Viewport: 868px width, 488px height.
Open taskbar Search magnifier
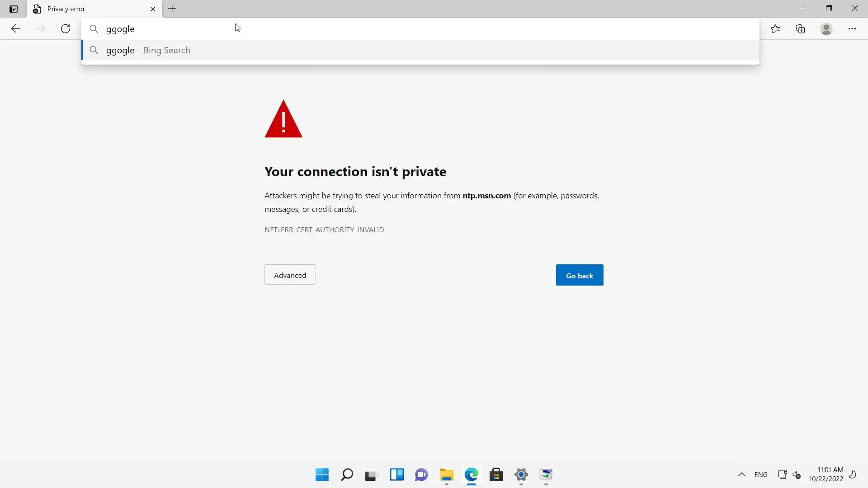pyautogui.click(x=347, y=474)
